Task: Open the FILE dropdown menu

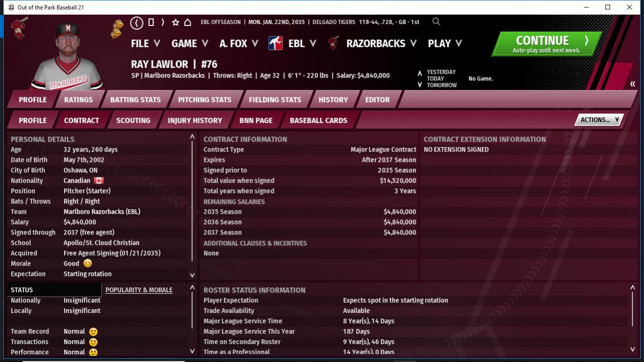Action: pyautogui.click(x=146, y=43)
